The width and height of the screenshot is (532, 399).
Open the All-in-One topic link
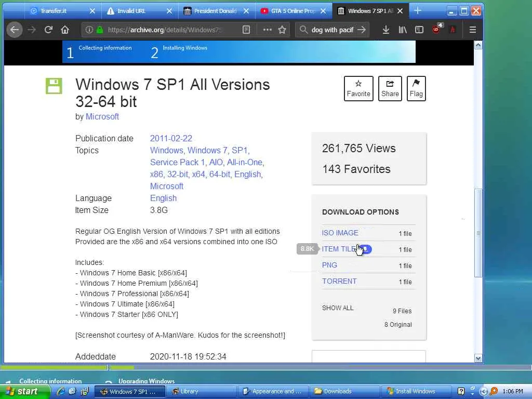pyautogui.click(x=245, y=162)
